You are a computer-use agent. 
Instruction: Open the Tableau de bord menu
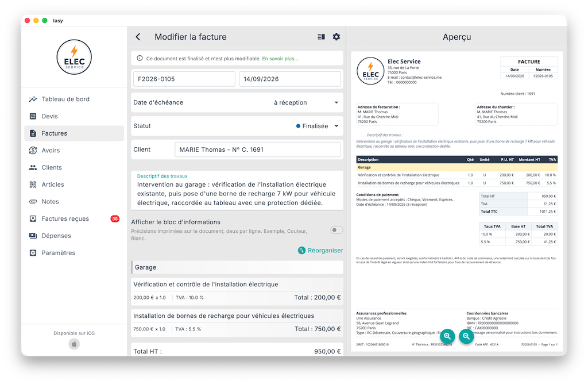74,99
